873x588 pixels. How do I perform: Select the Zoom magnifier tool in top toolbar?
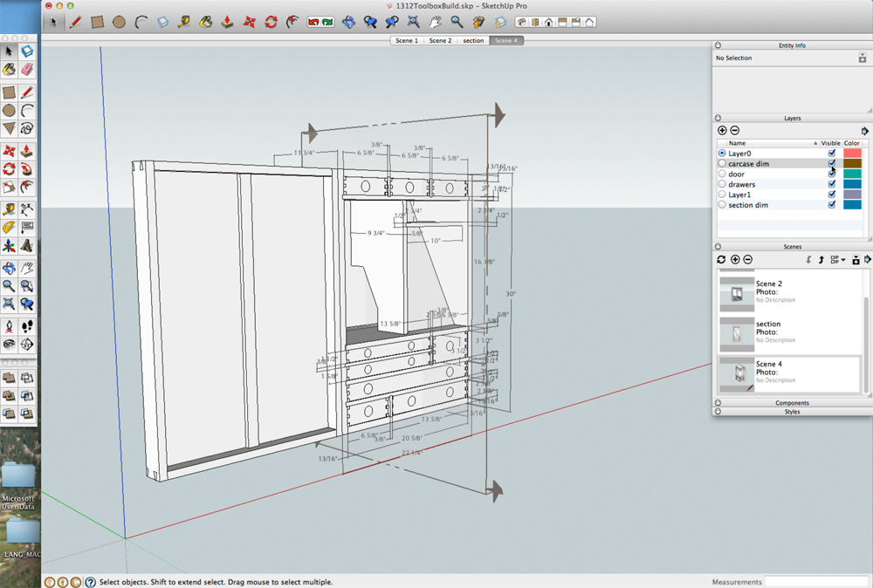pyautogui.click(x=457, y=22)
